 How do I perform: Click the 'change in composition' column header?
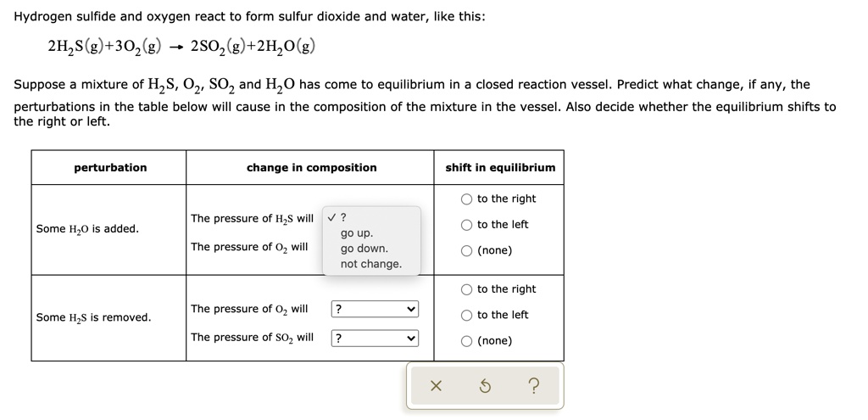point(311,168)
